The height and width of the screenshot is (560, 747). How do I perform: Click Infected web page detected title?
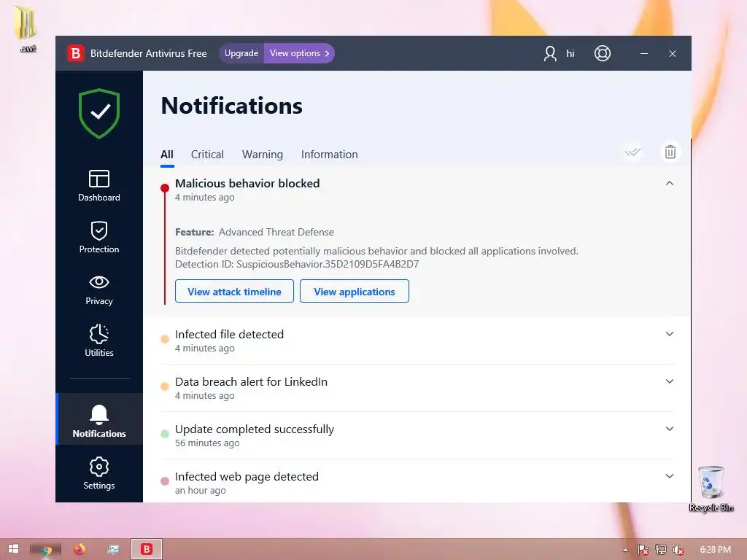[x=247, y=477]
